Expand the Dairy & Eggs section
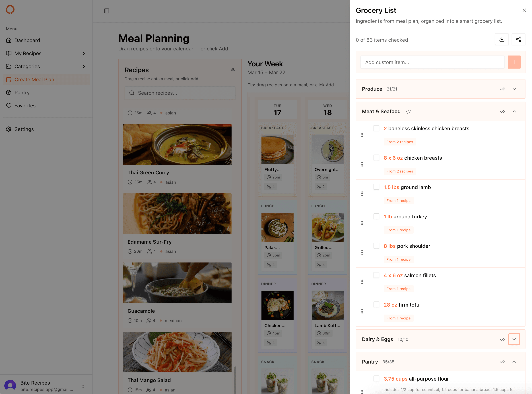 point(514,339)
